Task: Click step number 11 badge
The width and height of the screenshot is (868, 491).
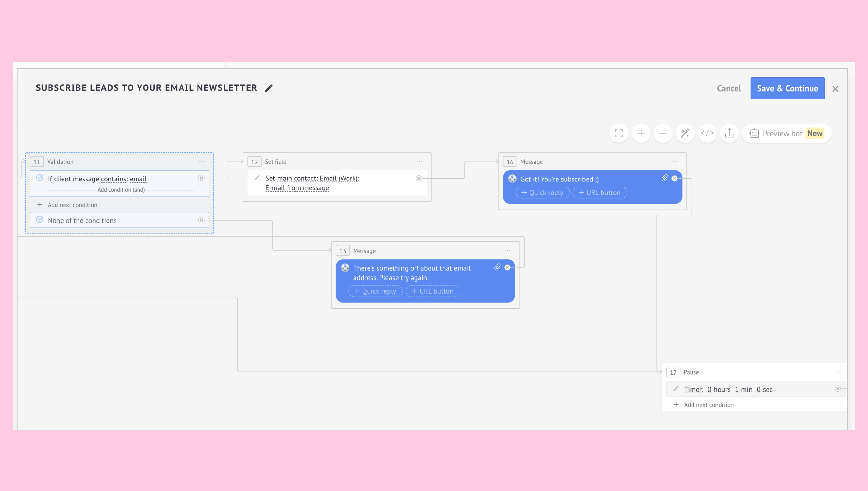Action: (37, 162)
